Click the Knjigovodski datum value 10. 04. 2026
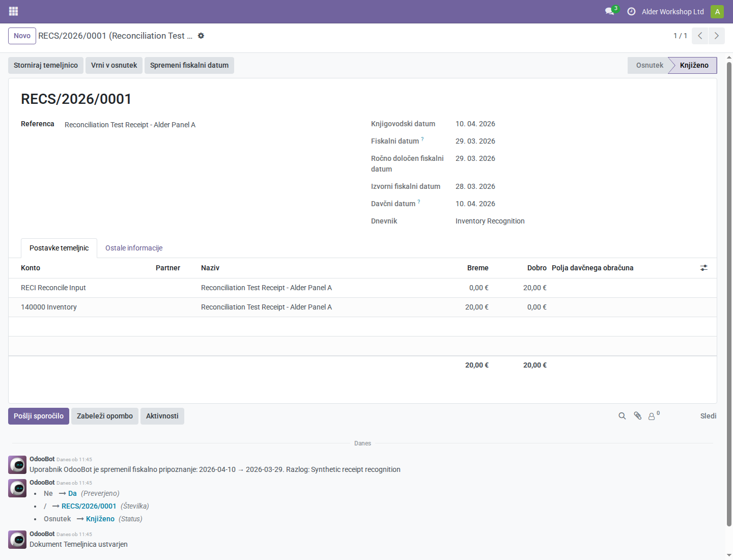This screenshot has height=560, width=733. point(475,124)
